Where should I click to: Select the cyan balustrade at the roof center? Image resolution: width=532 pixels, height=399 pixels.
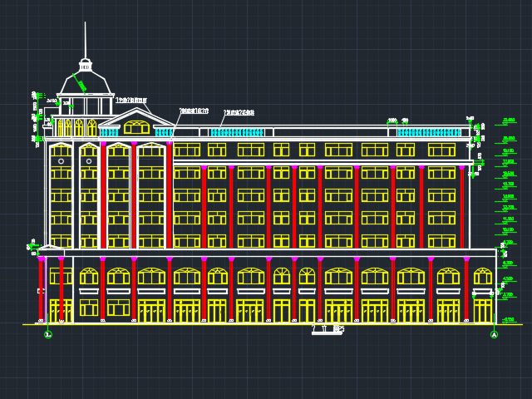[236, 132]
